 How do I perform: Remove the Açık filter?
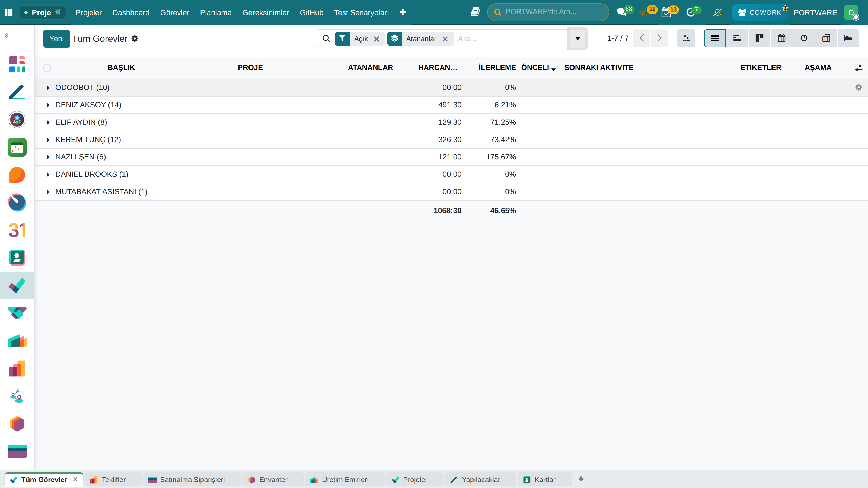click(x=377, y=39)
